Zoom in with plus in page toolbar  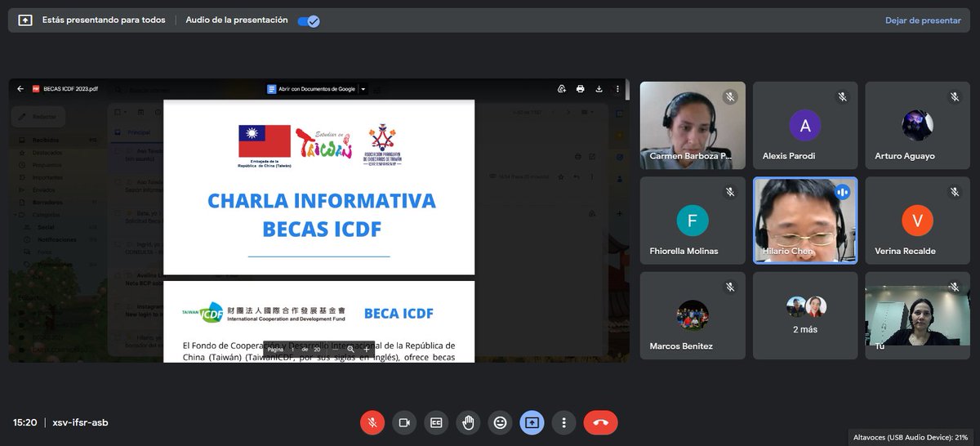point(367,349)
